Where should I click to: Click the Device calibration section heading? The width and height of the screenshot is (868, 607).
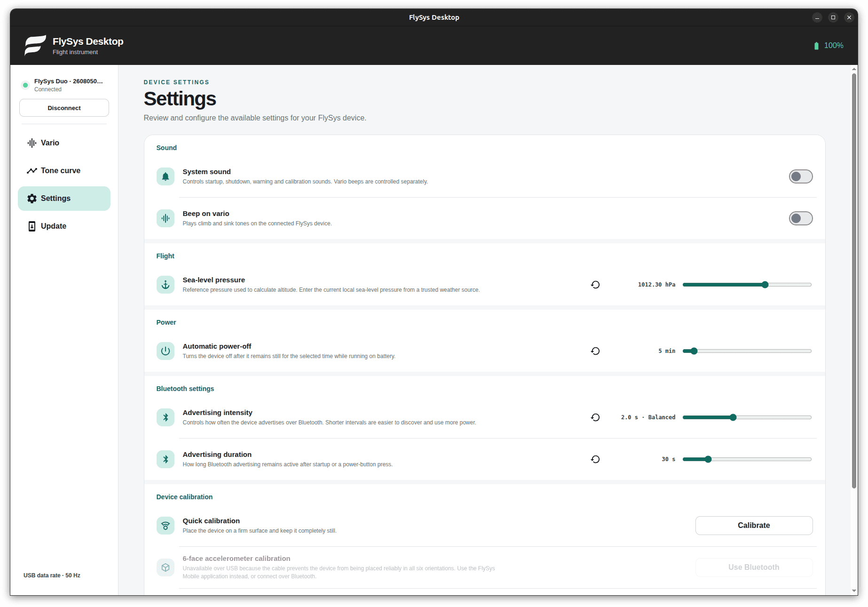click(x=184, y=497)
